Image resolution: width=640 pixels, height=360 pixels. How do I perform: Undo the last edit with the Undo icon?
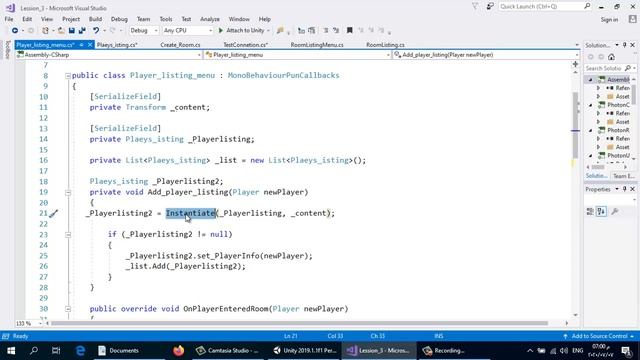tap(96, 31)
